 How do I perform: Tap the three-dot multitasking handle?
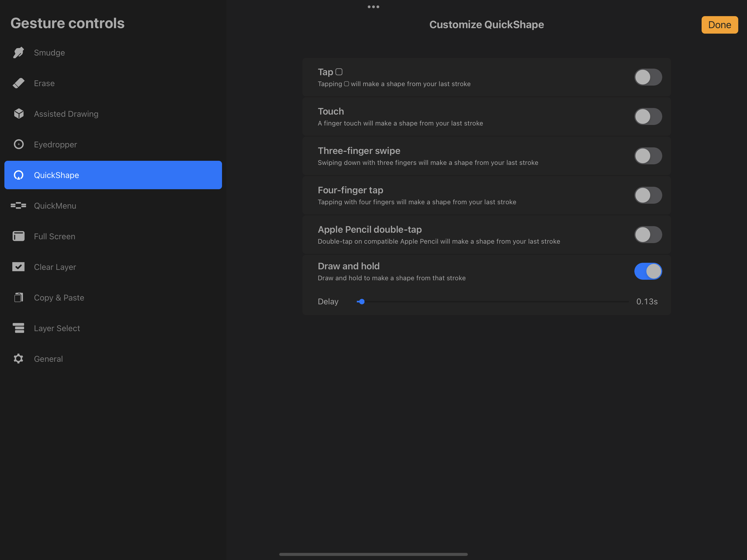(x=373, y=7)
